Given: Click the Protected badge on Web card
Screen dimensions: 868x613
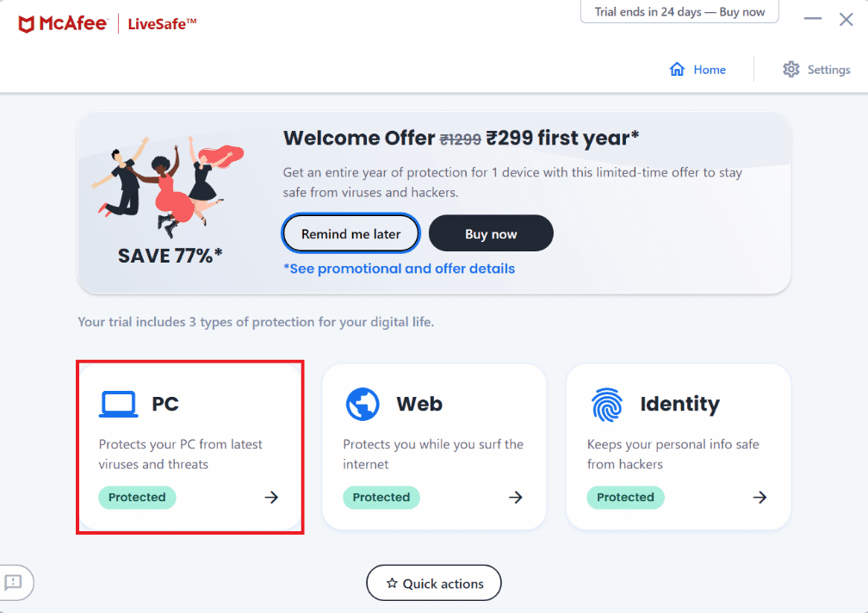Looking at the screenshot, I should (381, 497).
